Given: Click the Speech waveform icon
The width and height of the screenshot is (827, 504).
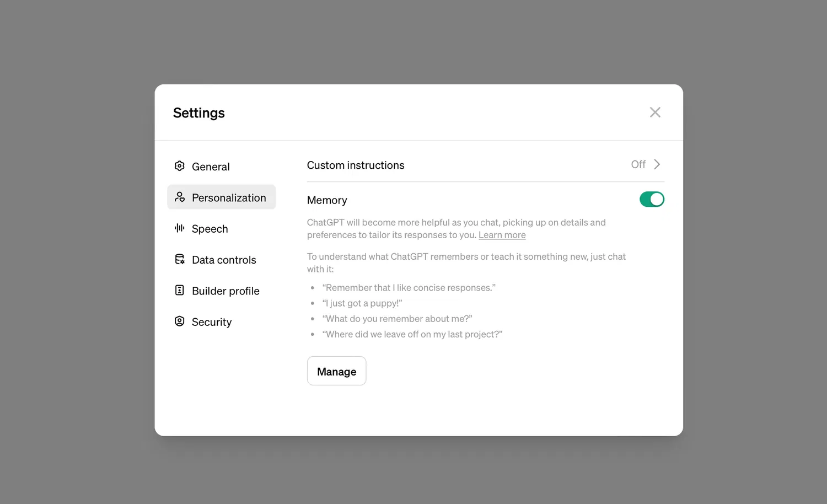Looking at the screenshot, I should [179, 228].
